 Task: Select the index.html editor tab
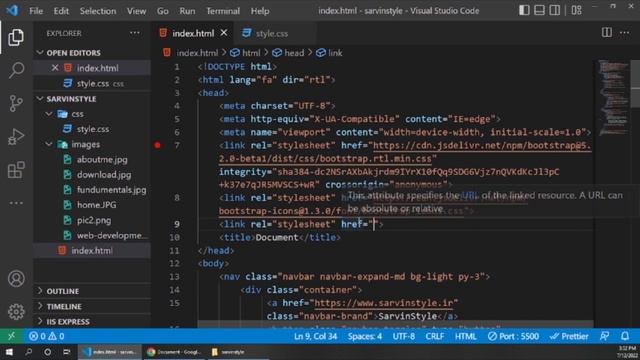(x=193, y=33)
